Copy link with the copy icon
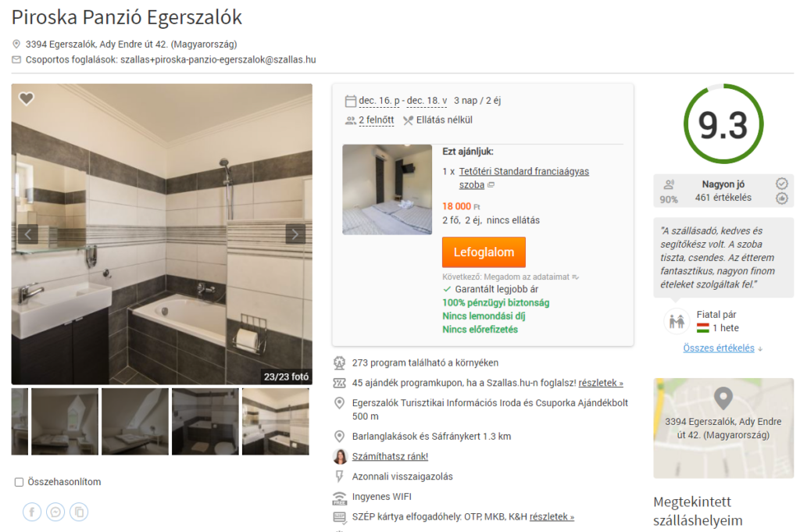This screenshot has height=532, width=800. coord(79,512)
